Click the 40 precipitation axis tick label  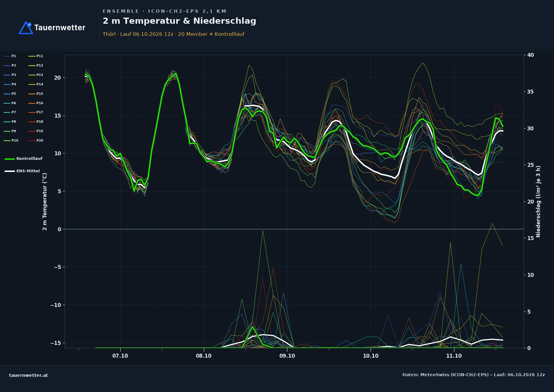530,55
